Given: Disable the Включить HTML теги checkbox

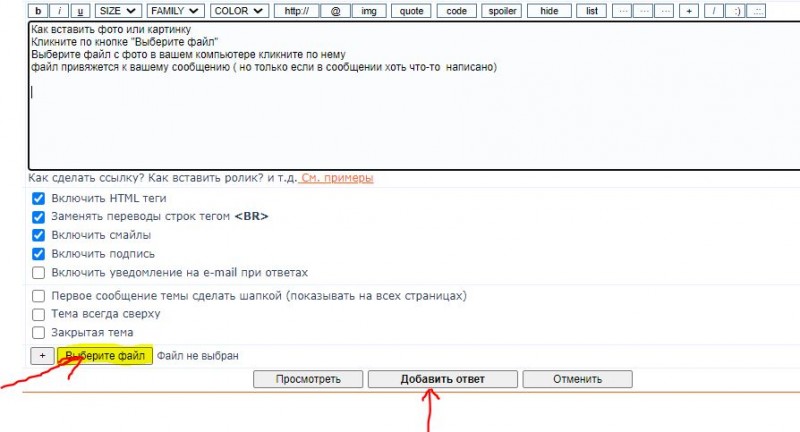Looking at the screenshot, I should click(x=38, y=198).
